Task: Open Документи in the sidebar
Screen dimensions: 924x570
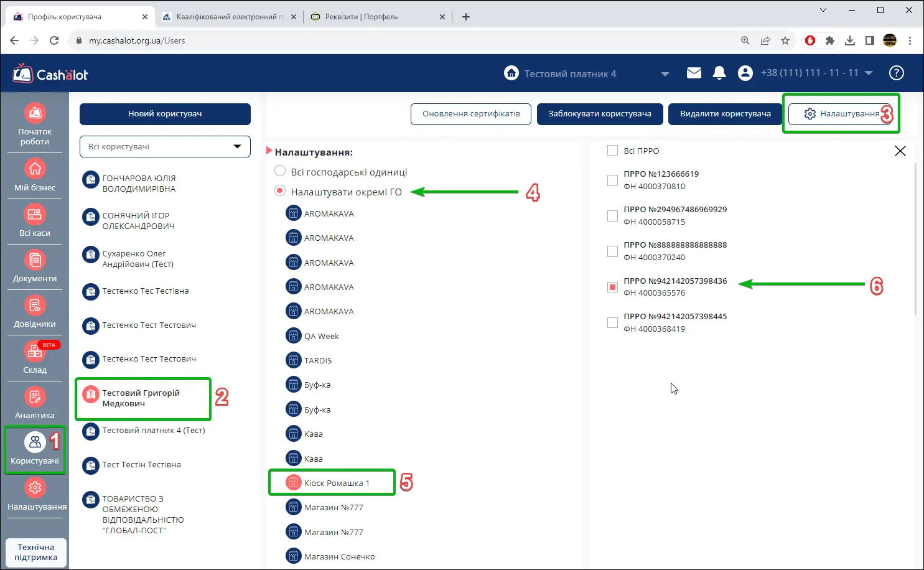Action: click(x=35, y=266)
